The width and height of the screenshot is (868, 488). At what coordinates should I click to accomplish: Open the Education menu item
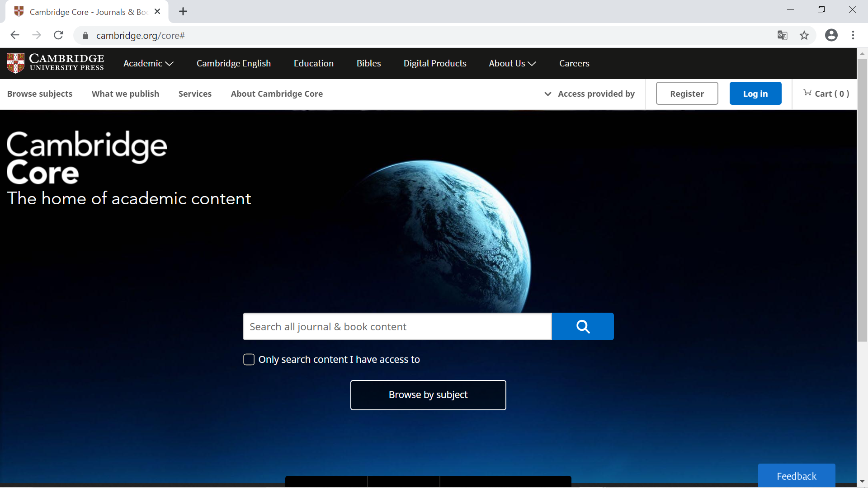pos(314,63)
